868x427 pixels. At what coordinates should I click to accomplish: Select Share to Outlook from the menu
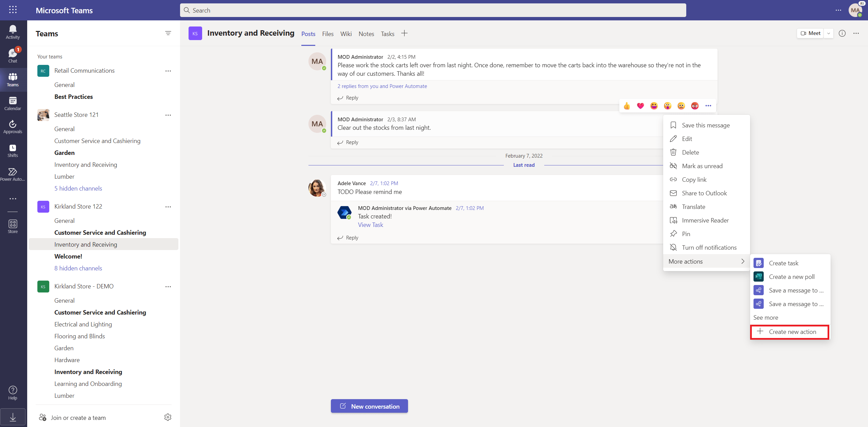point(703,193)
